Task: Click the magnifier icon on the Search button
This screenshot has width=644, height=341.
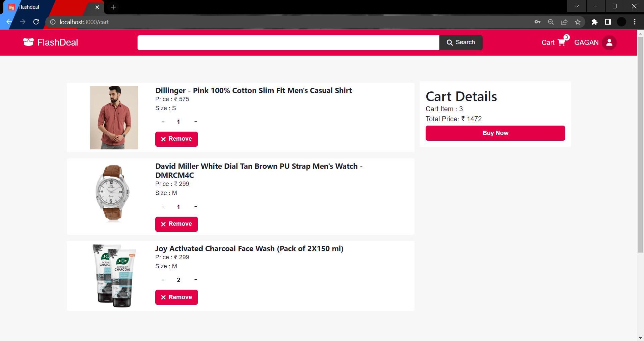Action: point(450,43)
